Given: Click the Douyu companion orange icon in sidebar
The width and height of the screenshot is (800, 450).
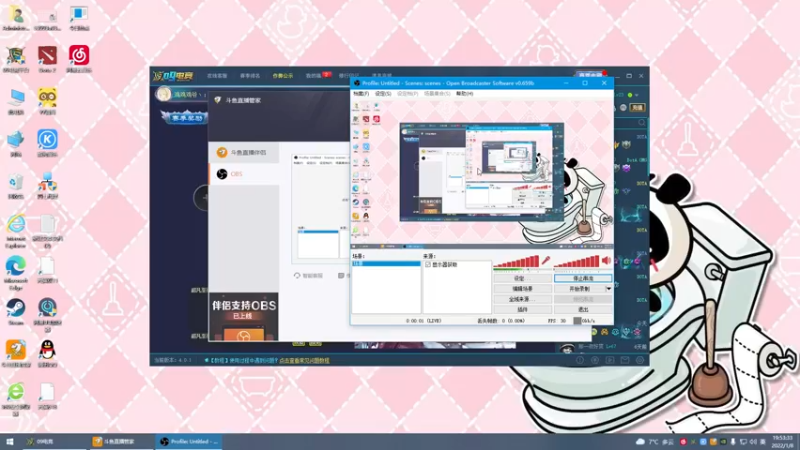Looking at the screenshot, I should [x=222, y=152].
